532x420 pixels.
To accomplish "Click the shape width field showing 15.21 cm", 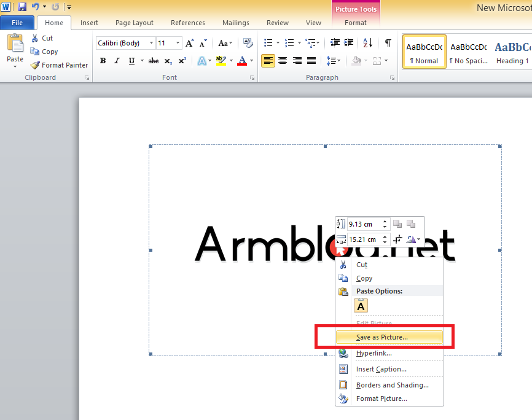I will (x=365, y=239).
